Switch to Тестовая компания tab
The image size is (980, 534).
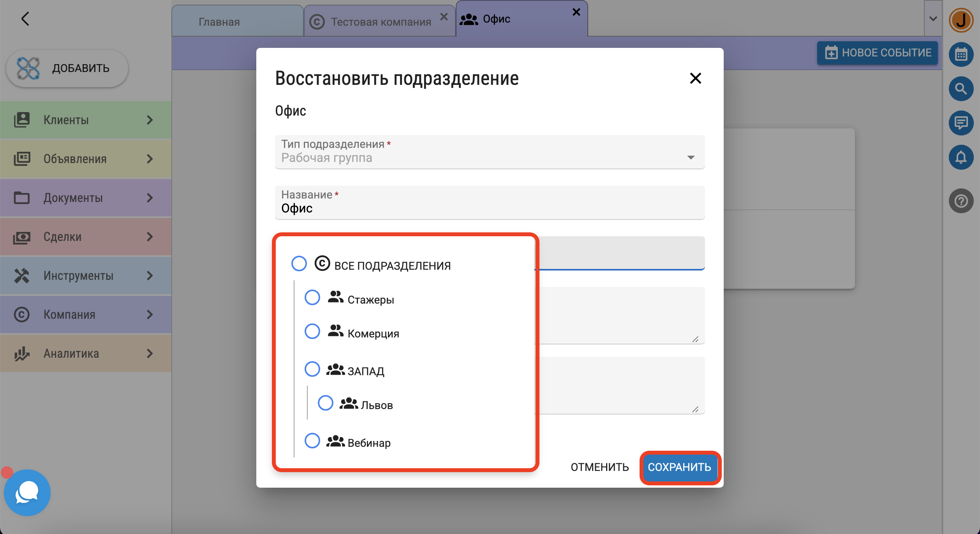(x=381, y=22)
